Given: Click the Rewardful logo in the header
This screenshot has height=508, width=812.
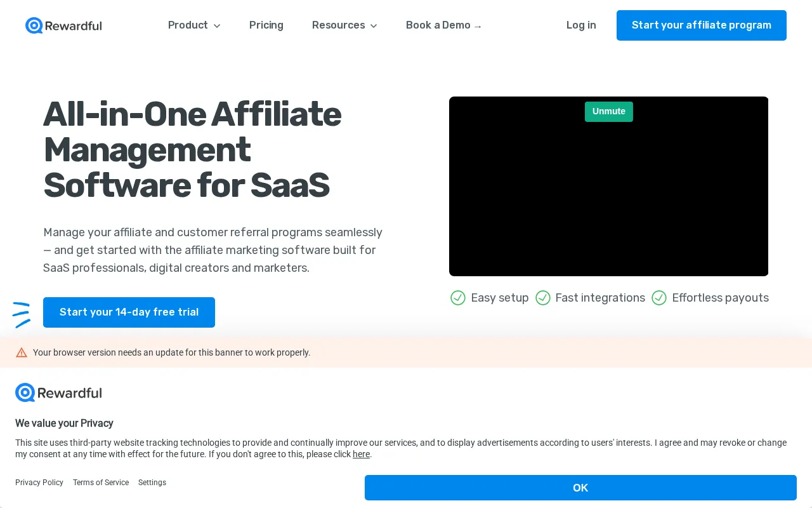Looking at the screenshot, I should tap(63, 25).
